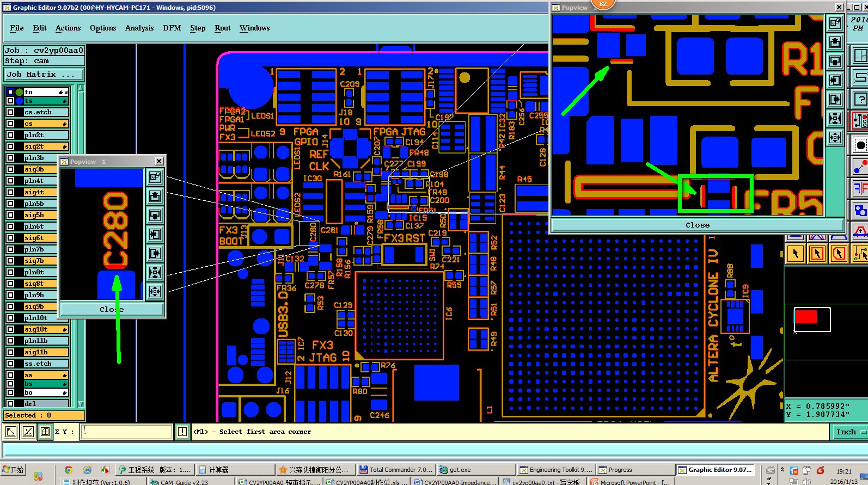Toggle checkbox next to sig5b layer

(10, 215)
